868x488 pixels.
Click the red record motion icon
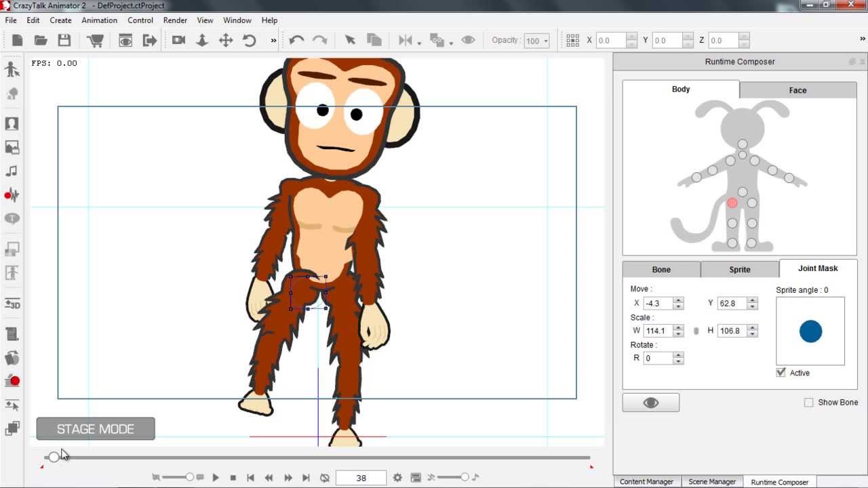click(x=12, y=381)
